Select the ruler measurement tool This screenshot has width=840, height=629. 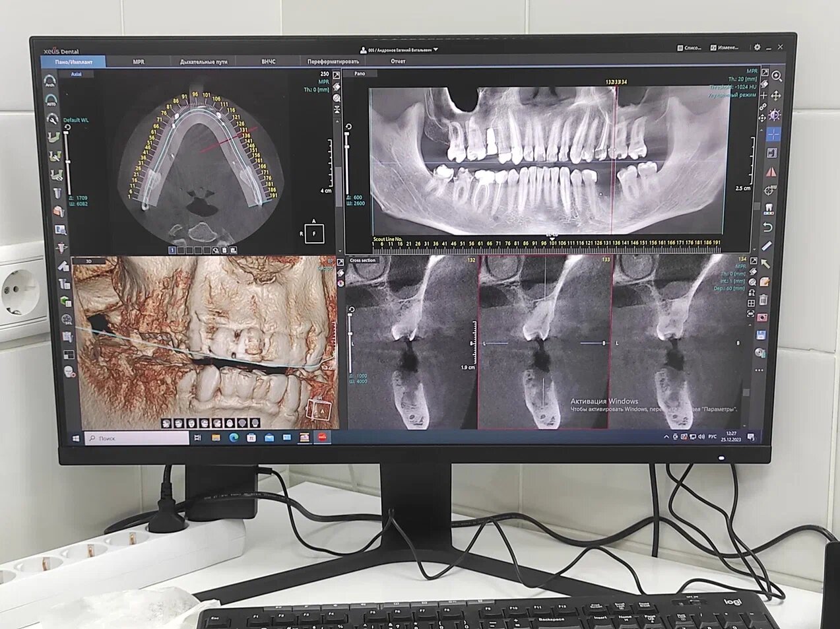click(x=767, y=246)
